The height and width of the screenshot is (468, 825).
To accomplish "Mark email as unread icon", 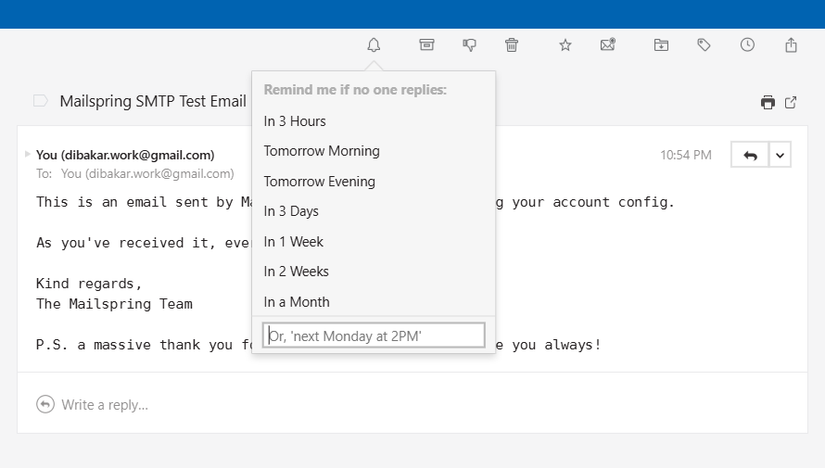I will pyautogui.click(x=608, y=45).
